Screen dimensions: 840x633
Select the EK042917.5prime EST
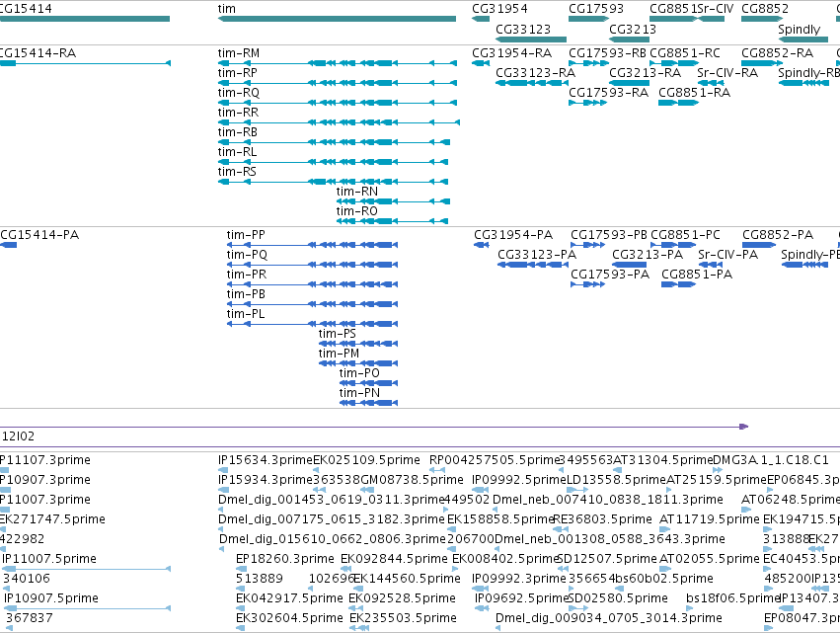tap(241, 608)
